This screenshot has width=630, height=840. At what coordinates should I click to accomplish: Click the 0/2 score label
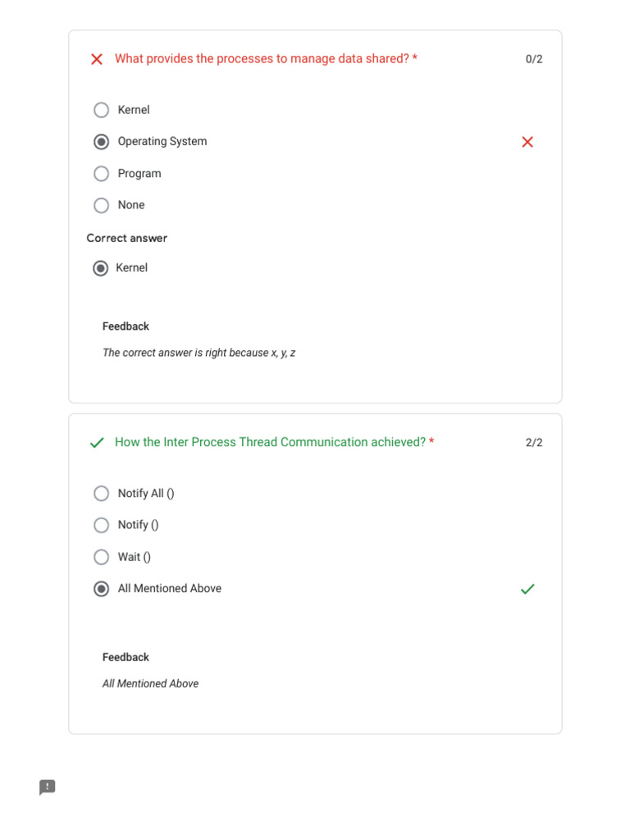tap(534, 59)
